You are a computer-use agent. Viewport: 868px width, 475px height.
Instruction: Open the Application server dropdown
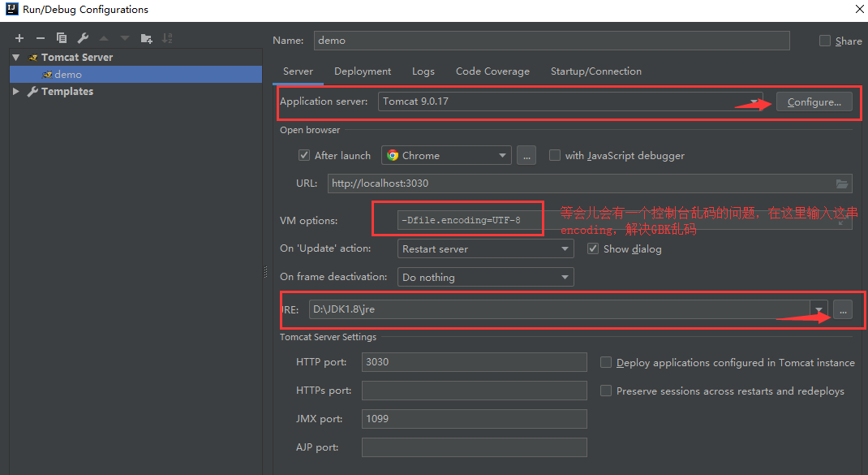click(x=754, y=101)
